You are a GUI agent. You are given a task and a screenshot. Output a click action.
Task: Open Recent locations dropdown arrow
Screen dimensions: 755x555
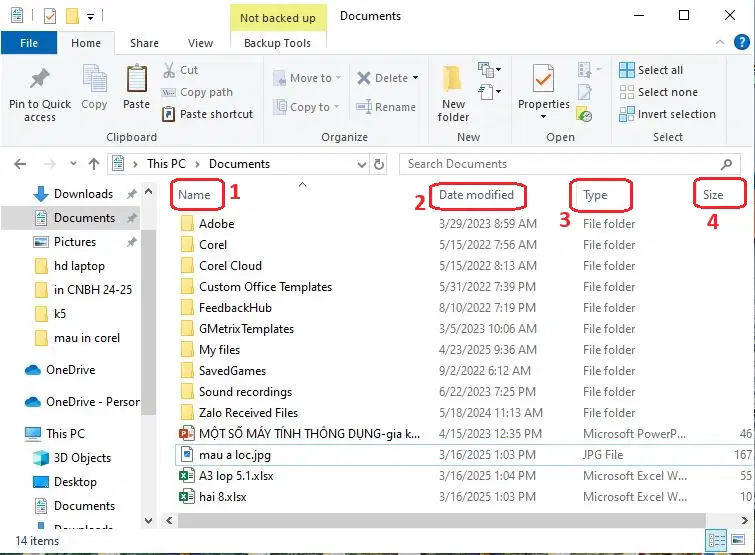[73, 164]
